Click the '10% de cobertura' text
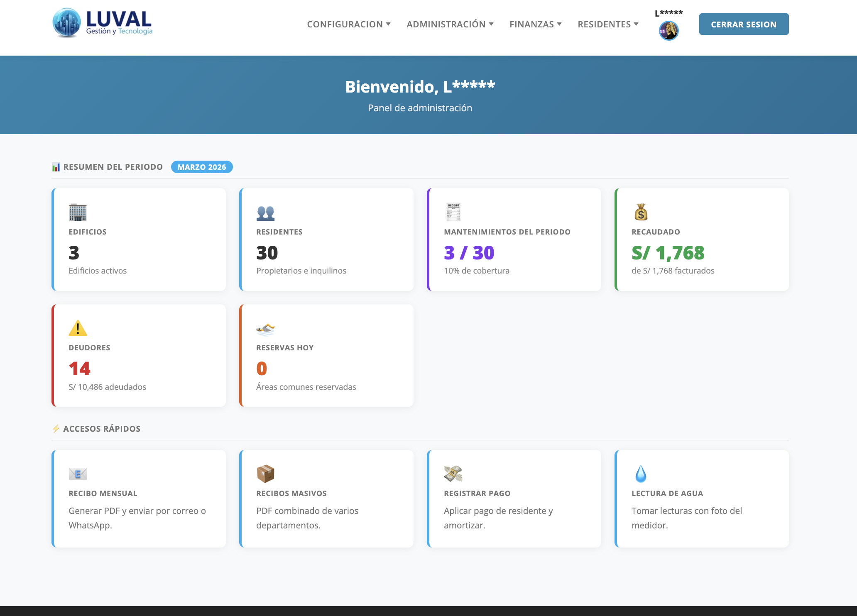Screen dimensions: 857x616 pos(477,271)
